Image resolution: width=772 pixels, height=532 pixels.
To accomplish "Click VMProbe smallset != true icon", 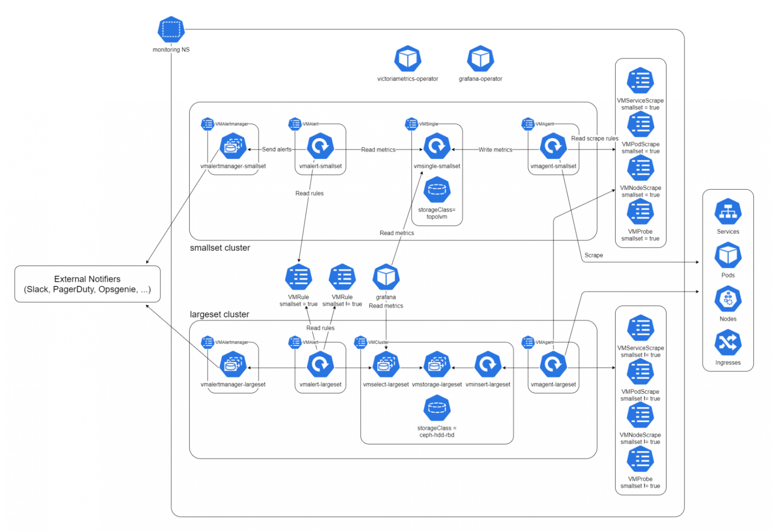I will pos(640,459).
